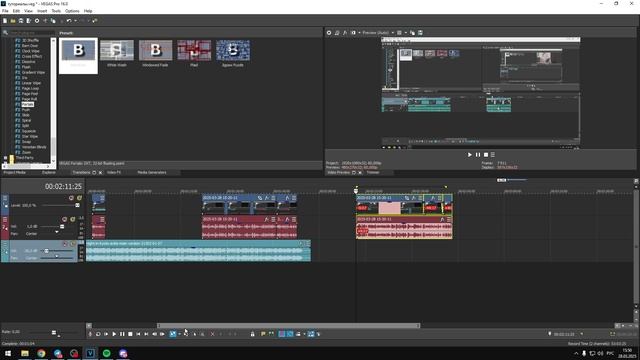Switch to the Media Generators tab
Viewport: 640px width, 360px height.
pyautogui.click(x=152, y=173)
